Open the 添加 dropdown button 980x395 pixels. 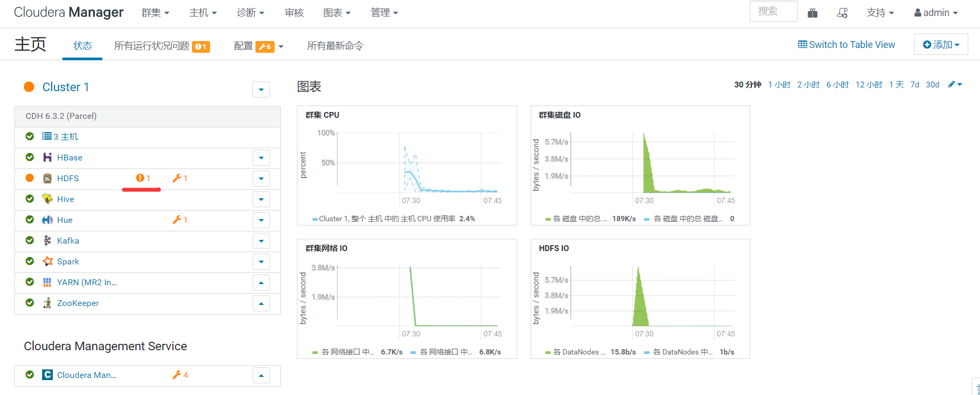pyautogui.click(x=941, y=44)
